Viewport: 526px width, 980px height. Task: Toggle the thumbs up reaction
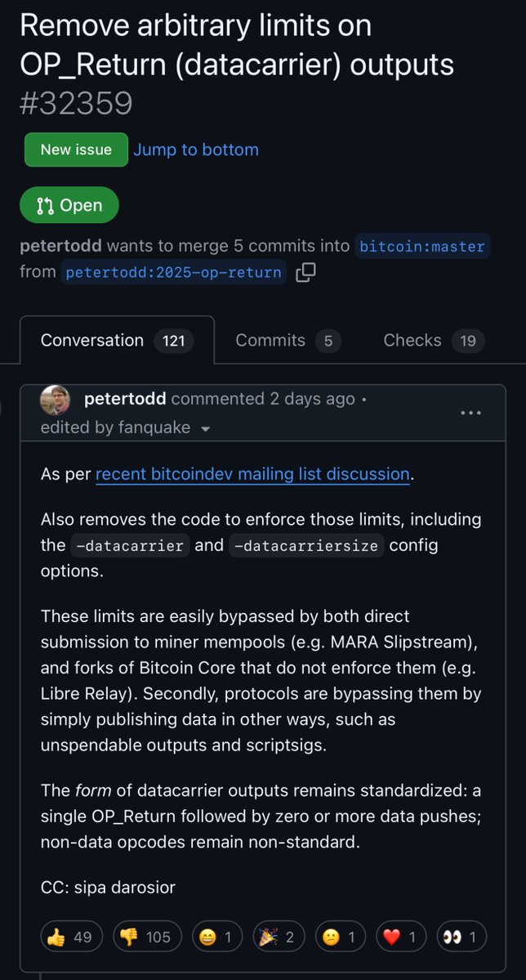(x=71, y=937)
